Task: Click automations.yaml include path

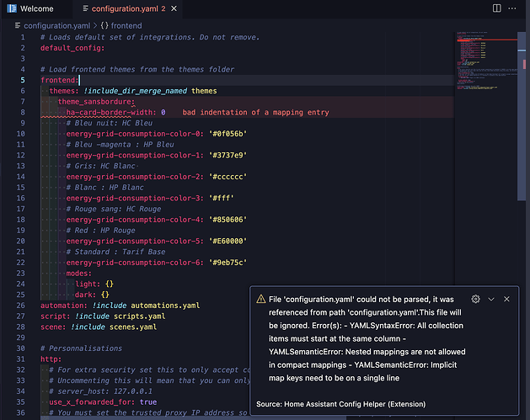Action: point(165,306)
